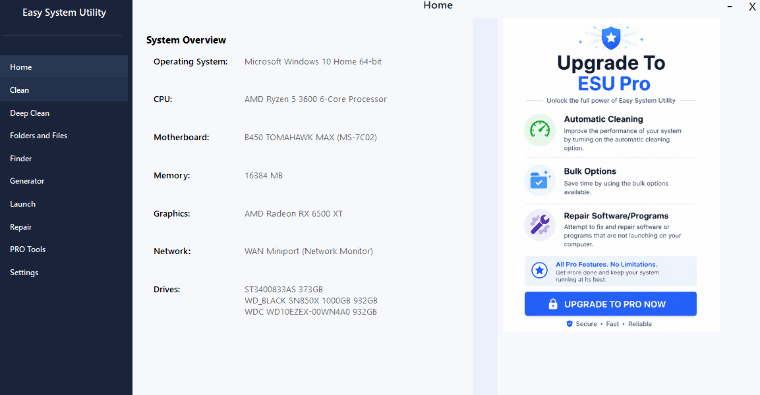Click the Drives label

(x=167, y=289)
